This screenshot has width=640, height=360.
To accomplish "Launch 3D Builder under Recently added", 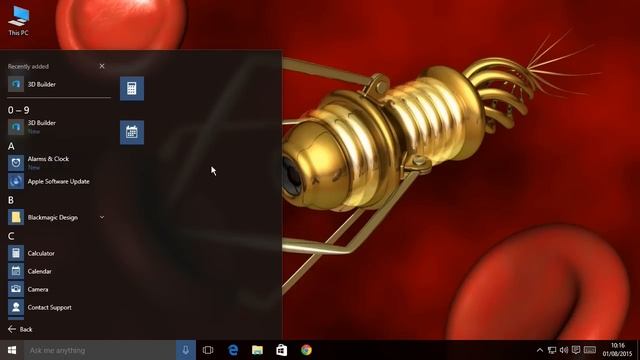I will (59, 84).
